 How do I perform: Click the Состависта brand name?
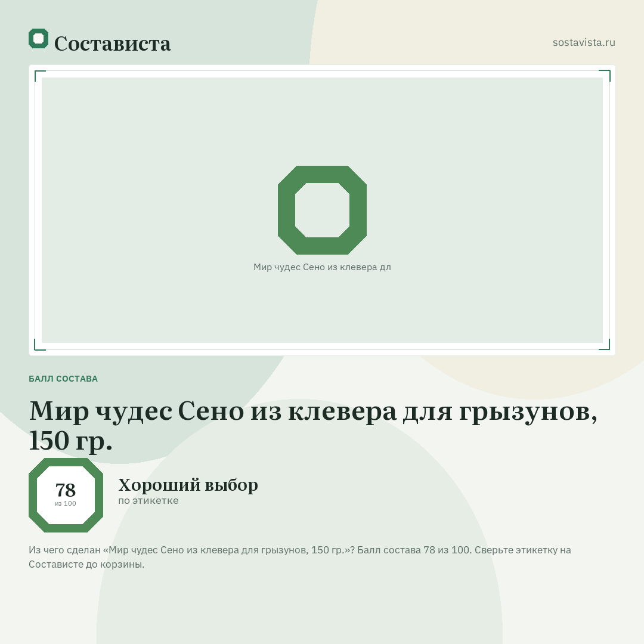pyautogui.click(x=113, y=44)
